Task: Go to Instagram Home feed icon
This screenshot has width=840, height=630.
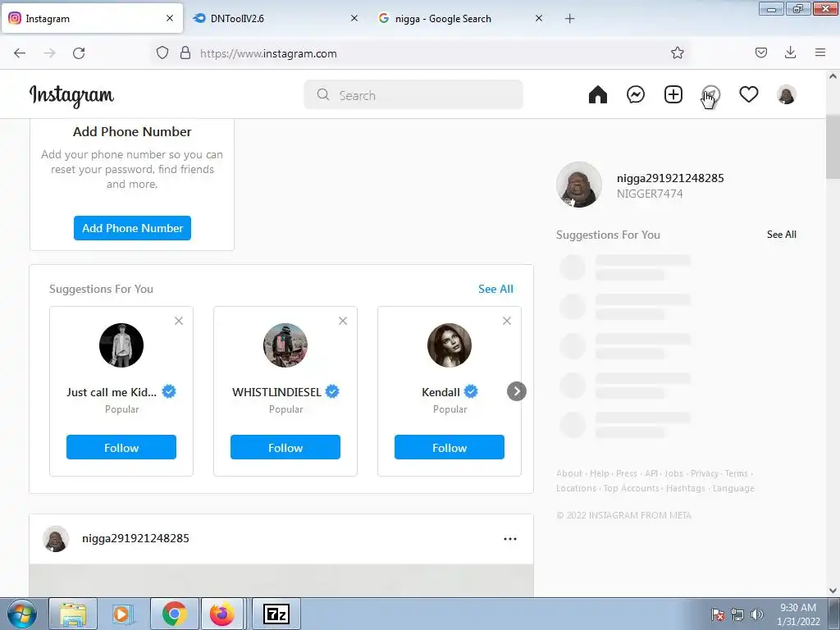Action: 598,95
